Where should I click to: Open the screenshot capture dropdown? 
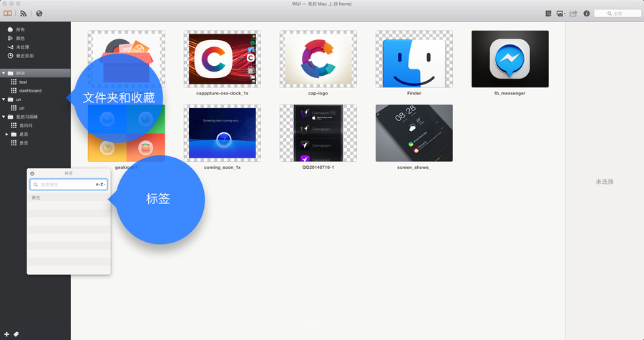click(x=561, y=13)
